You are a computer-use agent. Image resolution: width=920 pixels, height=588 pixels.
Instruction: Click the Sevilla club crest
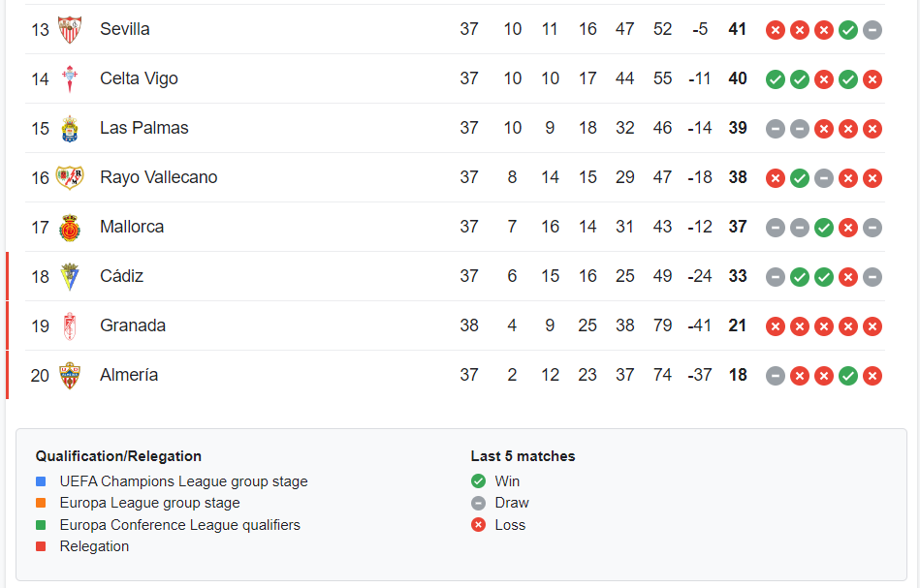point(70,30)
